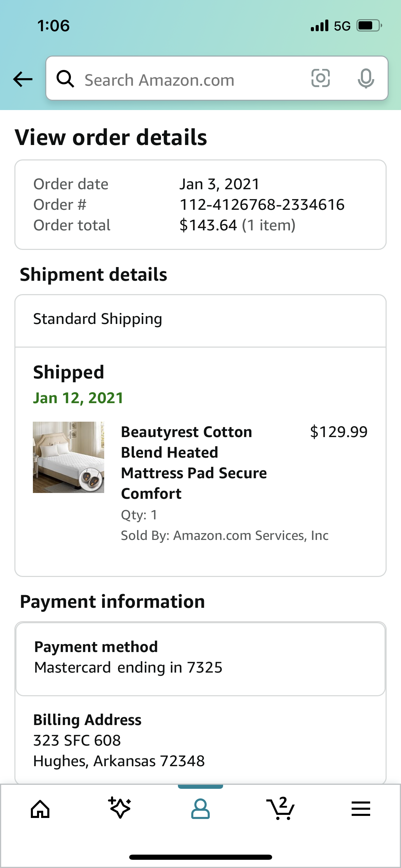Open the Home tab icon
The height and width of the screenshot is (868, 401).
(40, 809)
